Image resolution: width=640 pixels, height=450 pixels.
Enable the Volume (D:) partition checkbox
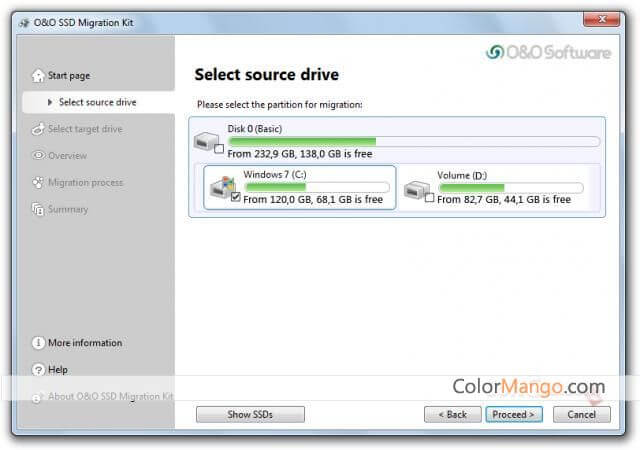coord(429,199)
